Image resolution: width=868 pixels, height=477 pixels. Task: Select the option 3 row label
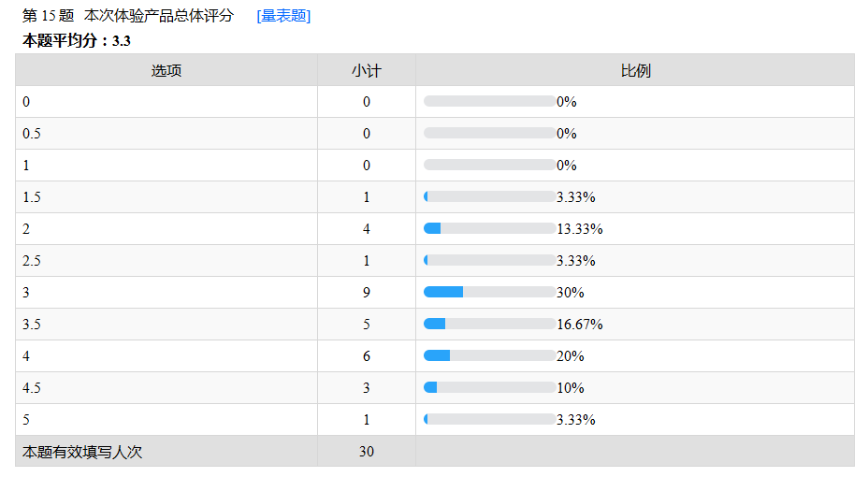pos(26,293)
